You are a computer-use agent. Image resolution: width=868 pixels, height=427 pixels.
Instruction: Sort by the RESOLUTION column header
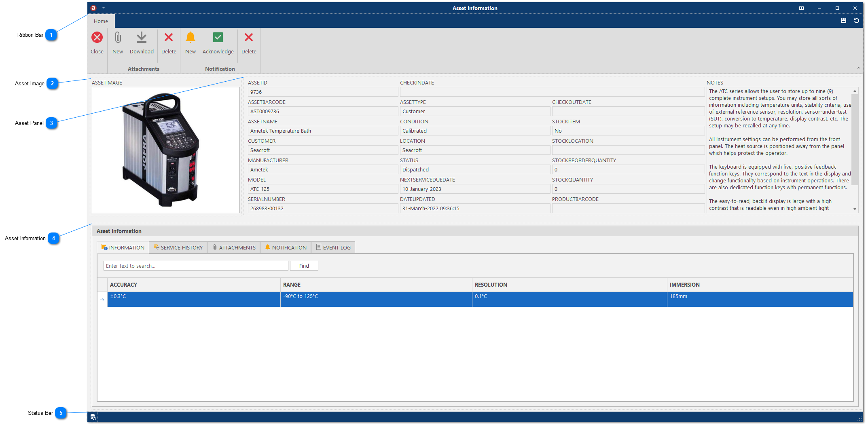coord(569,285)
